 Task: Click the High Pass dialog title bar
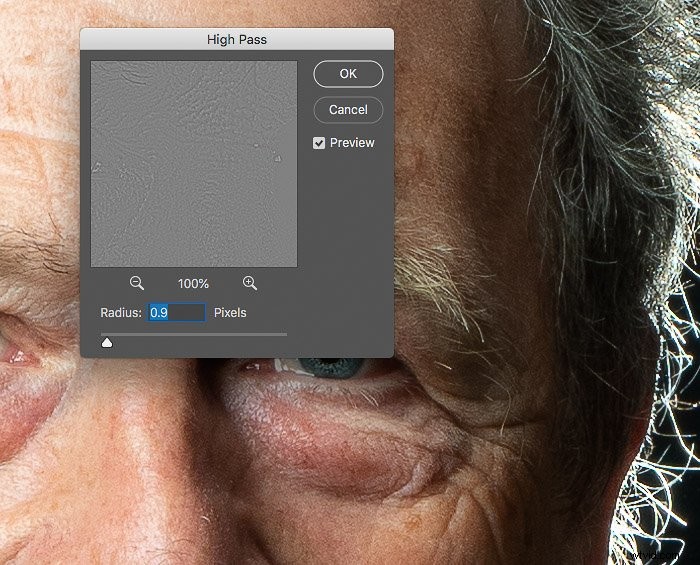(x=237, y=39)
